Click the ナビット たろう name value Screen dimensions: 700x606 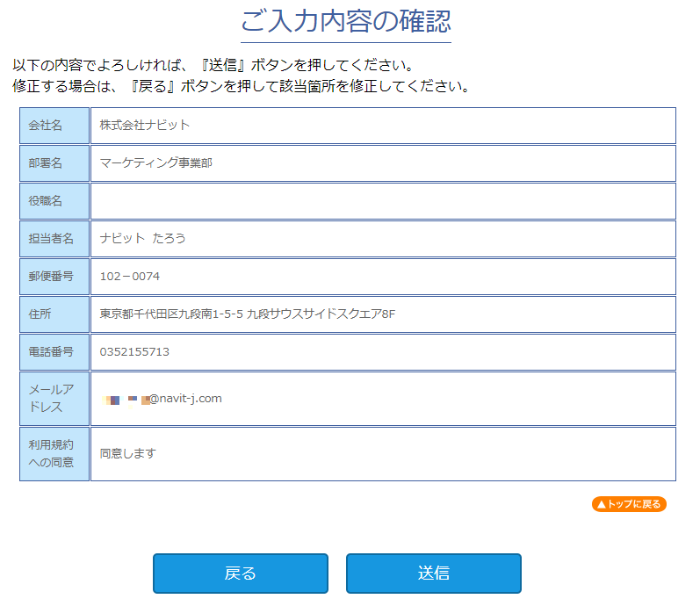(143, 239)
